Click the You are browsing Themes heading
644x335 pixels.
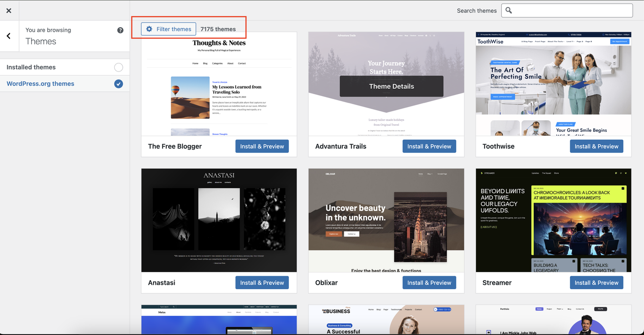(x=48, y=36)
